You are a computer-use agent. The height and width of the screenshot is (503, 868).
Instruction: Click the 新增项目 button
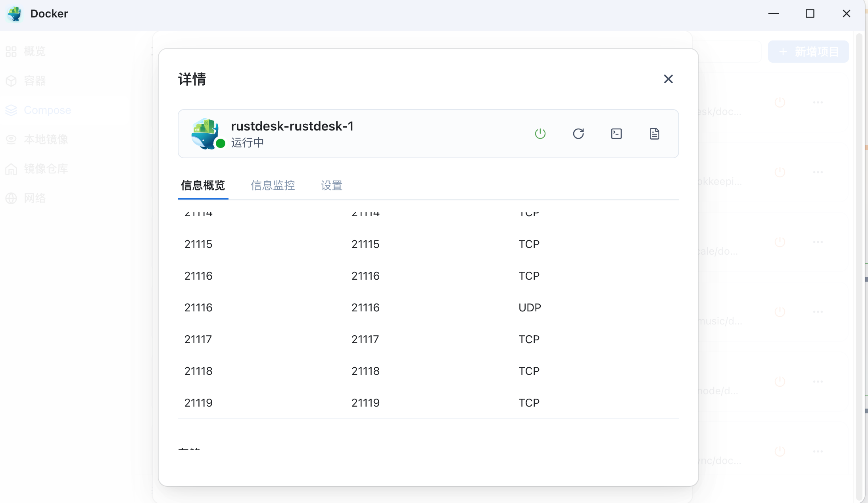tap(808, 51)
